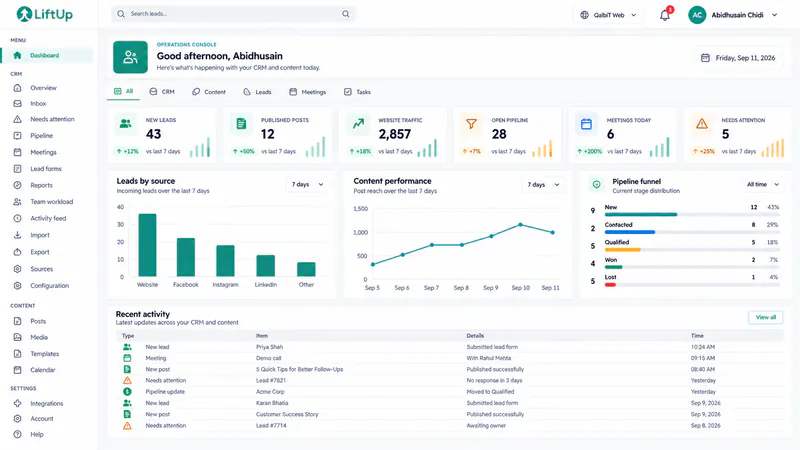Click View all in Recent activity
The width and height of the screenshot is (800, 450).
pos(765,317)
